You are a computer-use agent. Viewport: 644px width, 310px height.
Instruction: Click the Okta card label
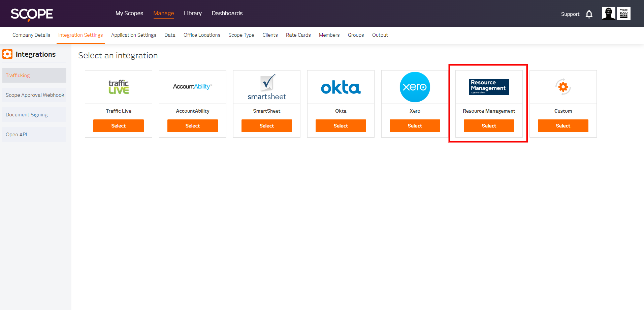[x=341, y=111]
